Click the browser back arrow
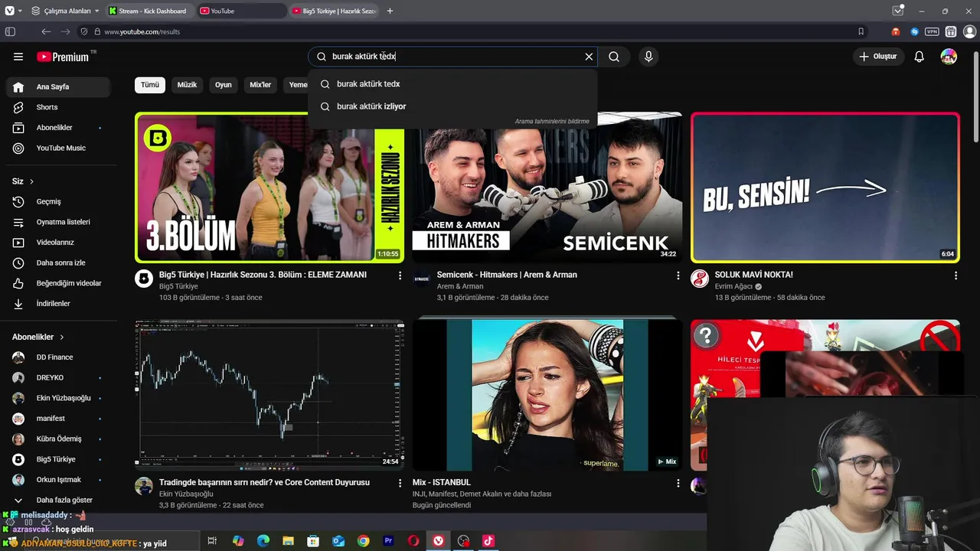This screenshot has width=980, height=551. coord(46,32)
